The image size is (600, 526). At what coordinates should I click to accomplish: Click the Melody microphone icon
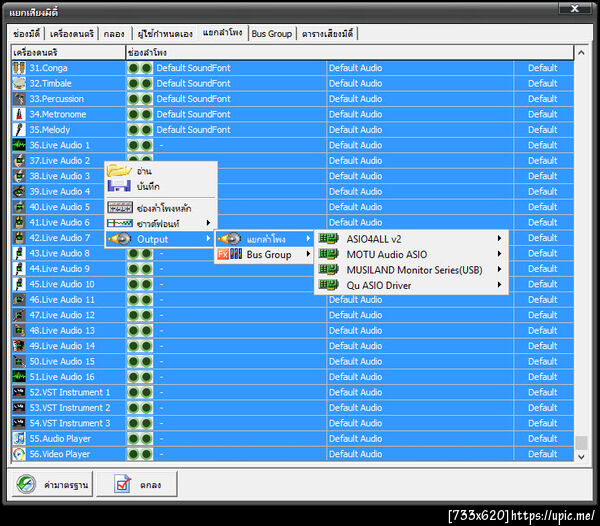click(19, 130)
